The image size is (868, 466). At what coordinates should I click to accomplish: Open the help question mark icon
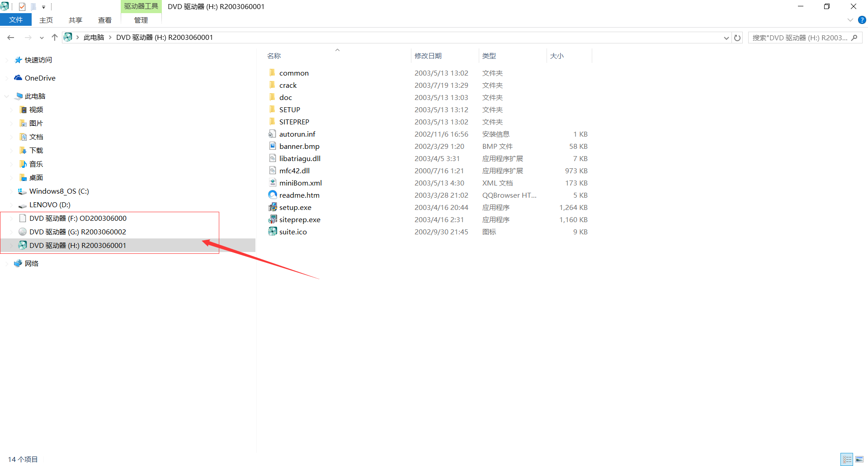pos(862,20)
